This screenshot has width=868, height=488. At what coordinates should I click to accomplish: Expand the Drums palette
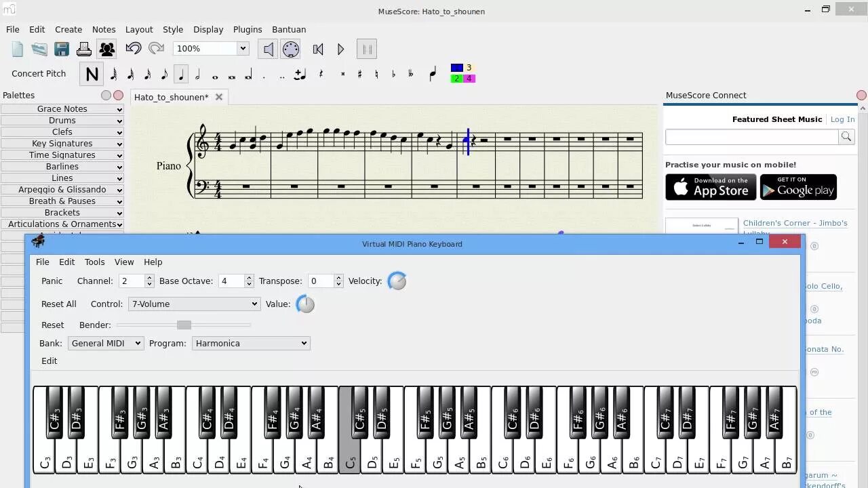(x=62, y=121)
